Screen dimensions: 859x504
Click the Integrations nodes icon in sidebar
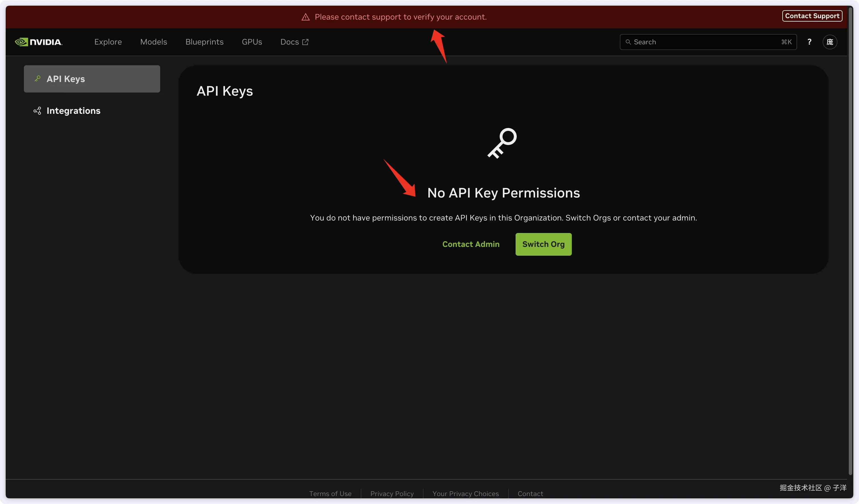coord(37,111)
